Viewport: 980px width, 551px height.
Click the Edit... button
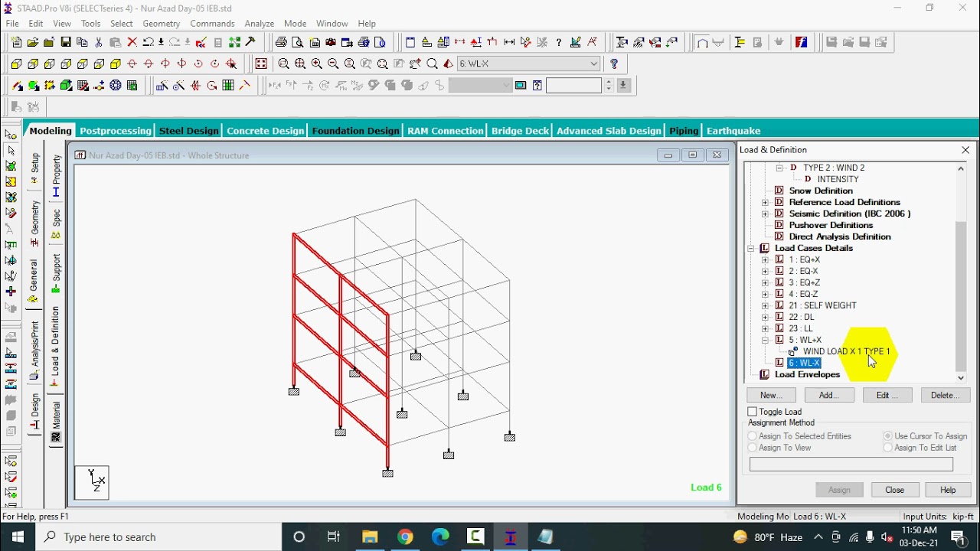887,395
